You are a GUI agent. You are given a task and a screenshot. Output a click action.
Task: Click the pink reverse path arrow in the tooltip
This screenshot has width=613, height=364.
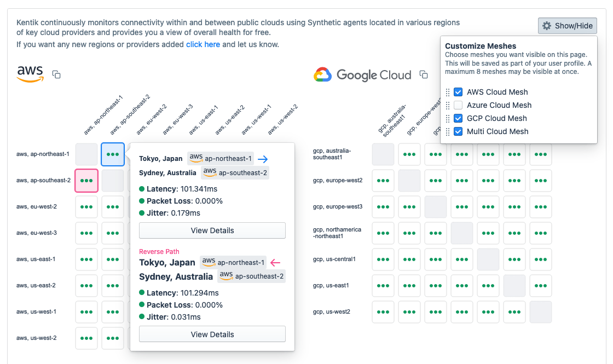275,263
